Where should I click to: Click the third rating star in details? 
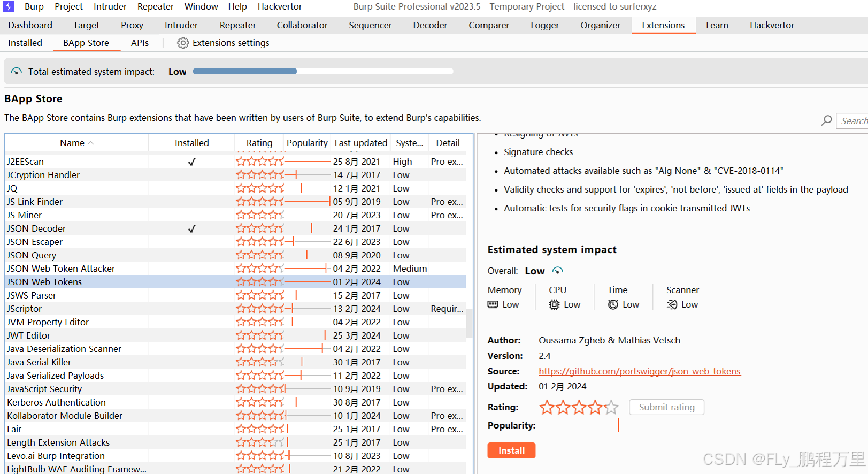tap(579, 408)
